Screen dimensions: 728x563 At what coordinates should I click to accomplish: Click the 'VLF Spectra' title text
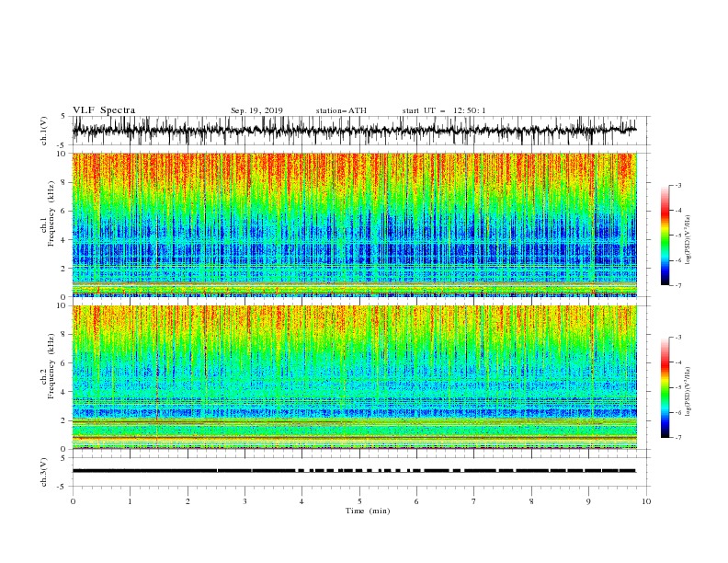(104, 110)
